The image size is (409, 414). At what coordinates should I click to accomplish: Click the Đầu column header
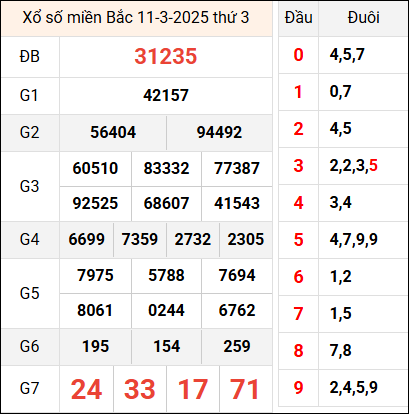coord(299,18)
